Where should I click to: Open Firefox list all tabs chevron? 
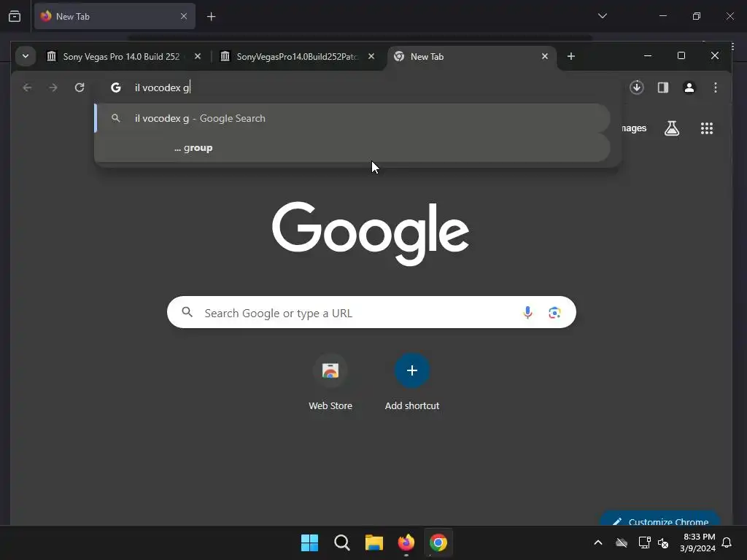[x=602, y=16]
